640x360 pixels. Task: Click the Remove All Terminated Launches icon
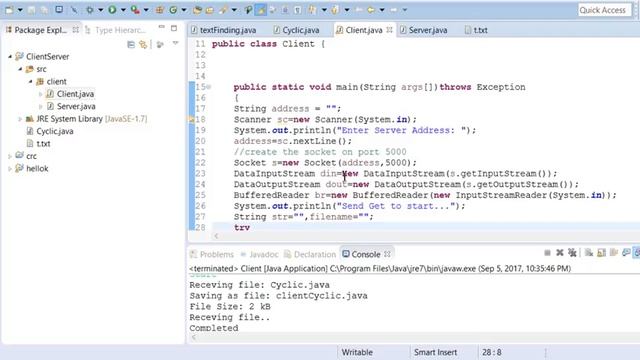(572, 253)
